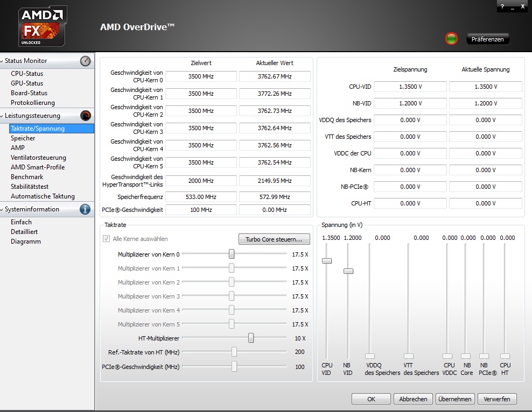Click PCIe-Geschwindigkeit Zielwert 100 MHz field
Viewport: 532px width, 412px height.
point(201,210)
